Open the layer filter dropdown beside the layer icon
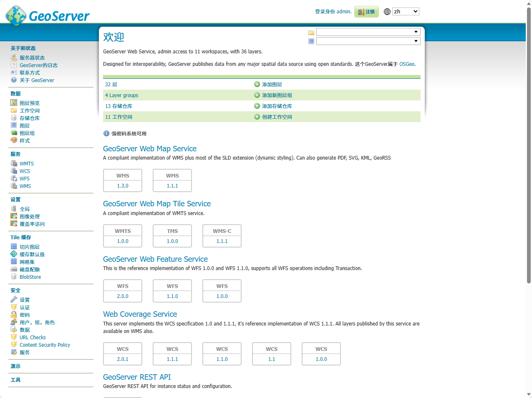 tap(368, 41)
